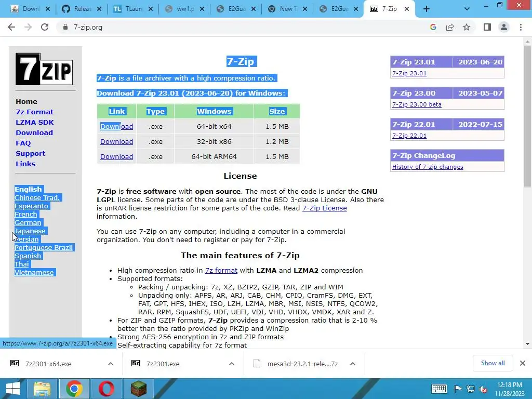This screenshot has height=399, width=532.
Task: Open the Links sidebar link
Action: (25, 164)
